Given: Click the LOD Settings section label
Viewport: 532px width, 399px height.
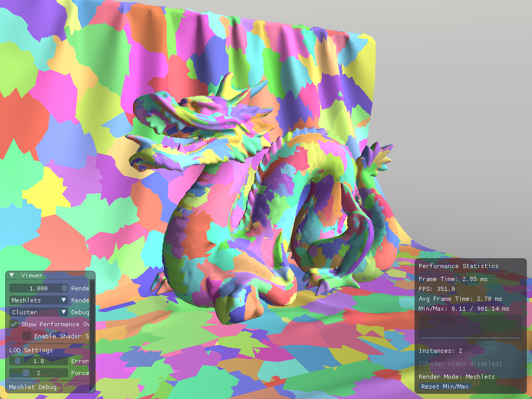Looking at the screenshot, I should click(x=31, y=350).
